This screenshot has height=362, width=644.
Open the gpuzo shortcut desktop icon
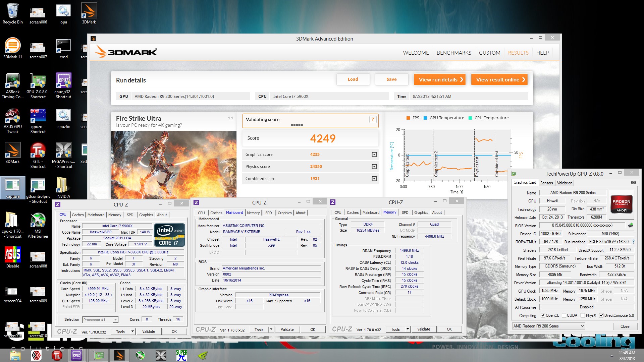click(38, 121)
